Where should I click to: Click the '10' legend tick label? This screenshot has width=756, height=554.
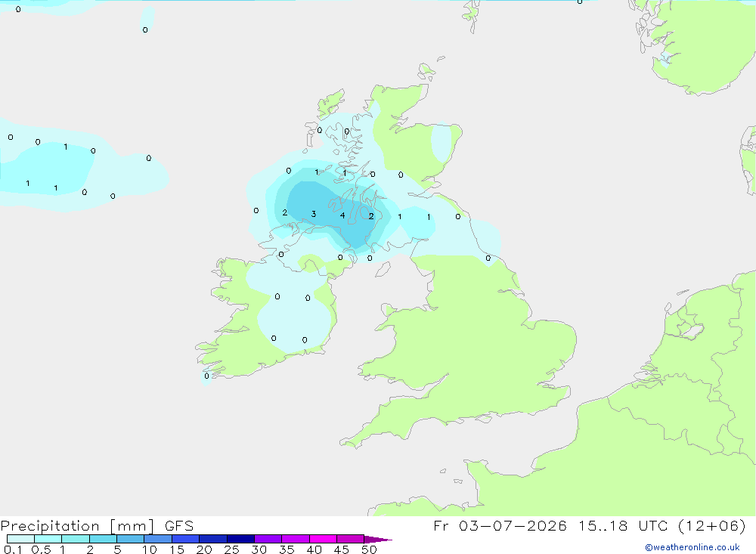coord(150,549)
